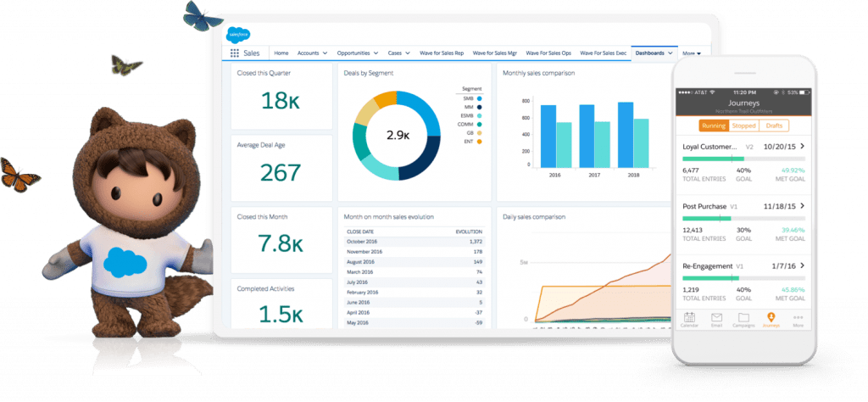
Task: Click the COMM legend color dot
Action: (x=479, y=124)
